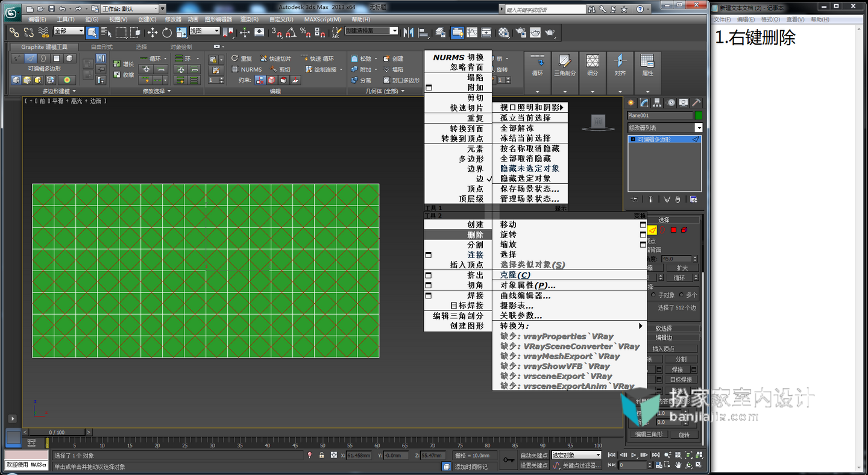Open the 切角 settings box in quad menu

pyautogui.click(x=429, y=285)
